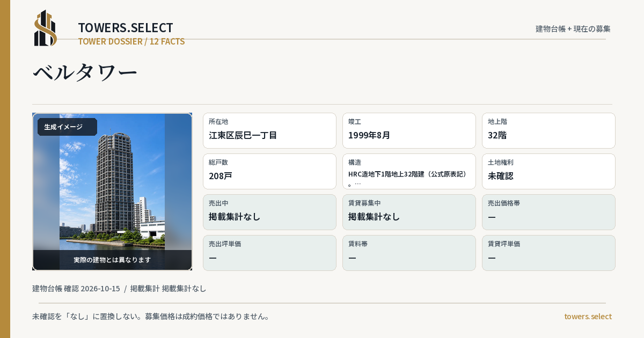This screenshot has height=338, width=644.
Task: Click the TOWER DOSSIER / 12 FACTS subtitle
Action: (131, 41)
